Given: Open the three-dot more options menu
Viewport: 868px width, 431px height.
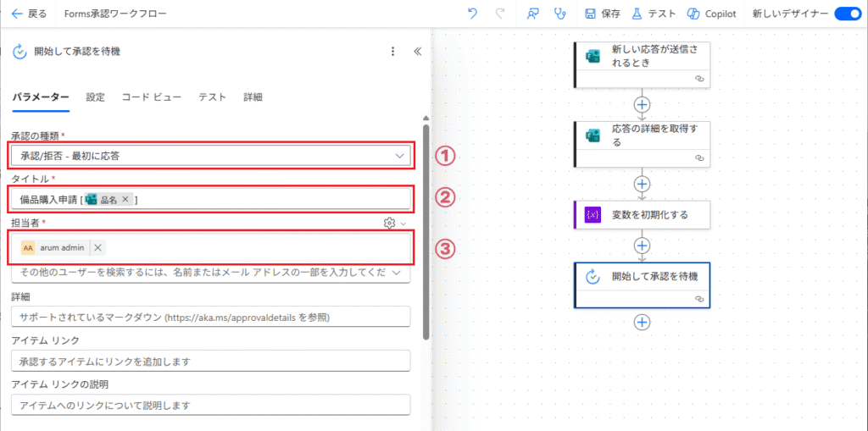Looking at the screenshot, I should tap(393, 52).
